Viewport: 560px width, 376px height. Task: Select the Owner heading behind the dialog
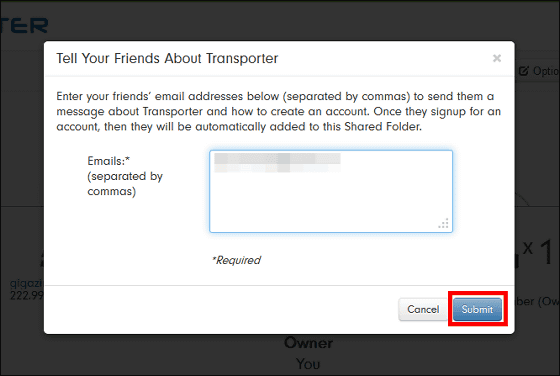[x=309, y=343]
